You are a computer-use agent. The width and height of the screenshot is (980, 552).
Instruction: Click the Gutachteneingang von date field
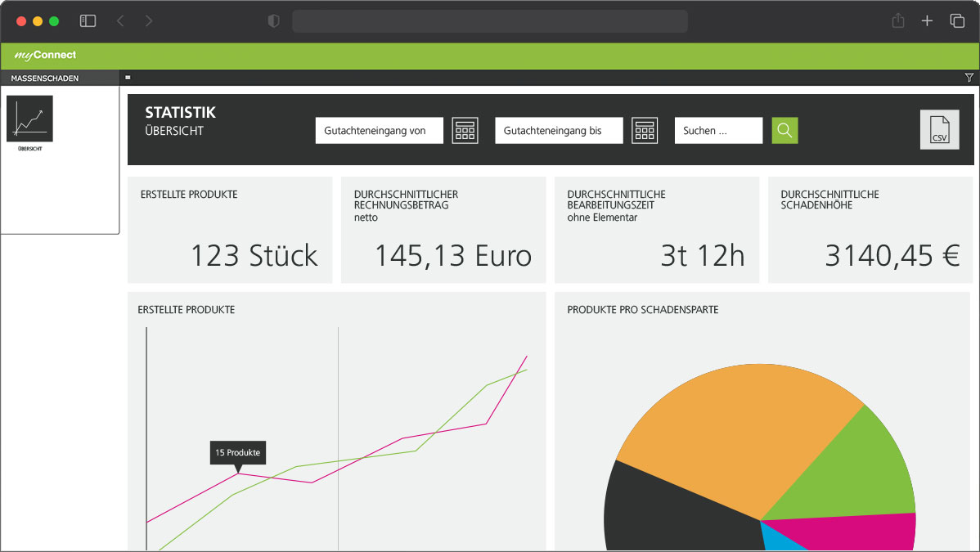click(x=379, y=131)
